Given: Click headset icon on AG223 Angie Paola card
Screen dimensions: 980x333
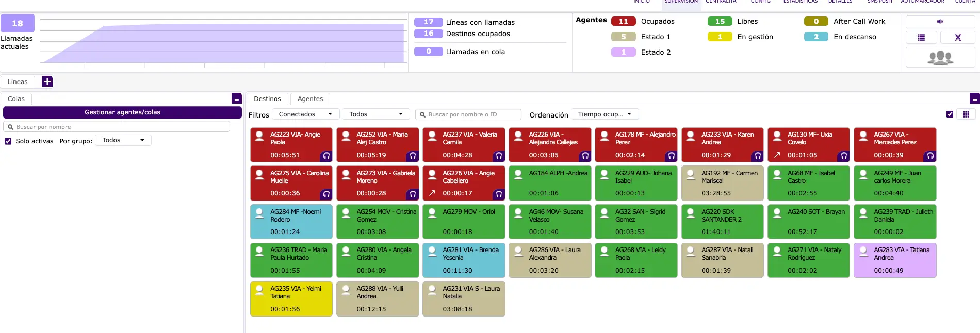Looking at the screenshot, I should (x=326, y=156).
